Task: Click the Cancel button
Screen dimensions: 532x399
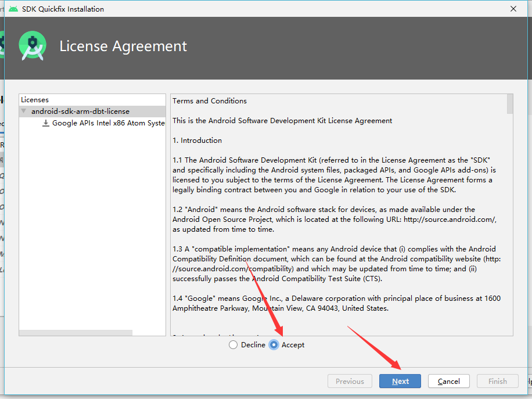Action: pyautogui.click(x=448, y=381)
